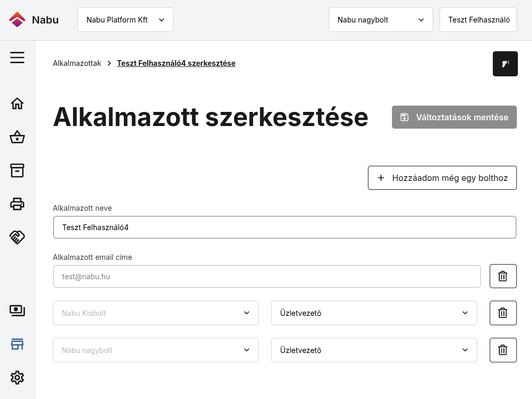Open the hamburger menu icon
Viewport: 532px width, 399px height.
click(17, 58)
